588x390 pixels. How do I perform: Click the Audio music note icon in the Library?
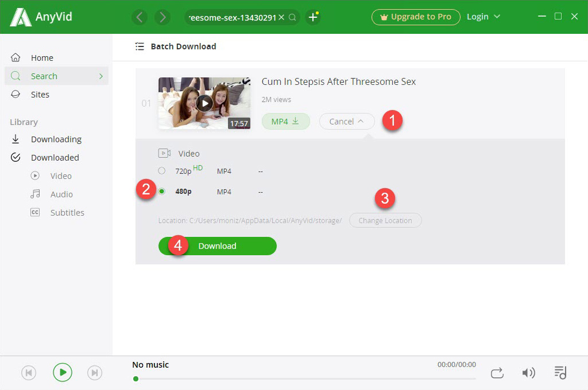[x=35, y=194]
